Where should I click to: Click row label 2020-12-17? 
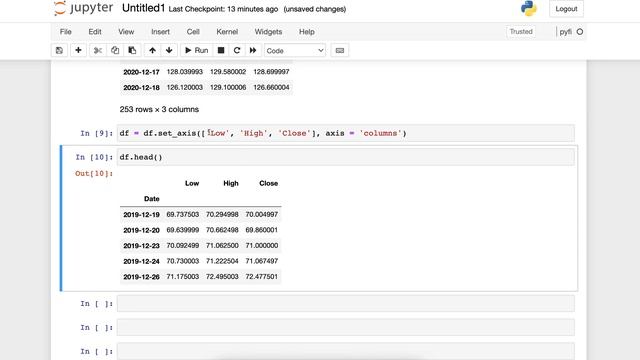click(141, 72)
